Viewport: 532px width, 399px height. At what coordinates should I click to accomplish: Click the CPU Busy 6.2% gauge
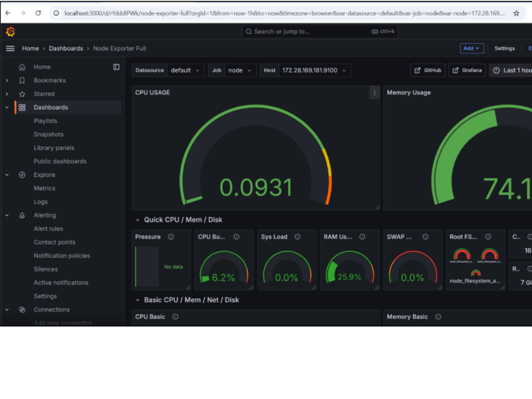pos(224,267)
